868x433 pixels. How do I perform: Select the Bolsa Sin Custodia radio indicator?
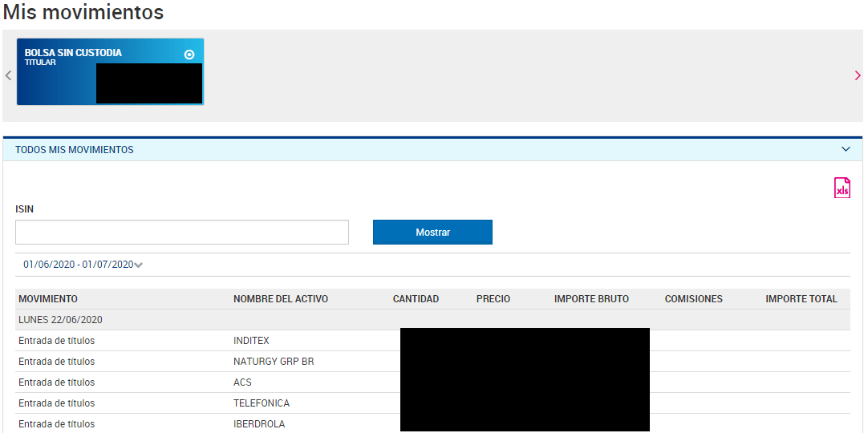pos(189,55)
